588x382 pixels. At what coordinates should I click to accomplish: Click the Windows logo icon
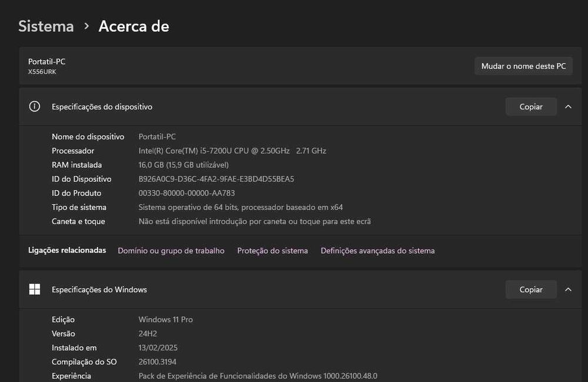[x=35, y=290]
